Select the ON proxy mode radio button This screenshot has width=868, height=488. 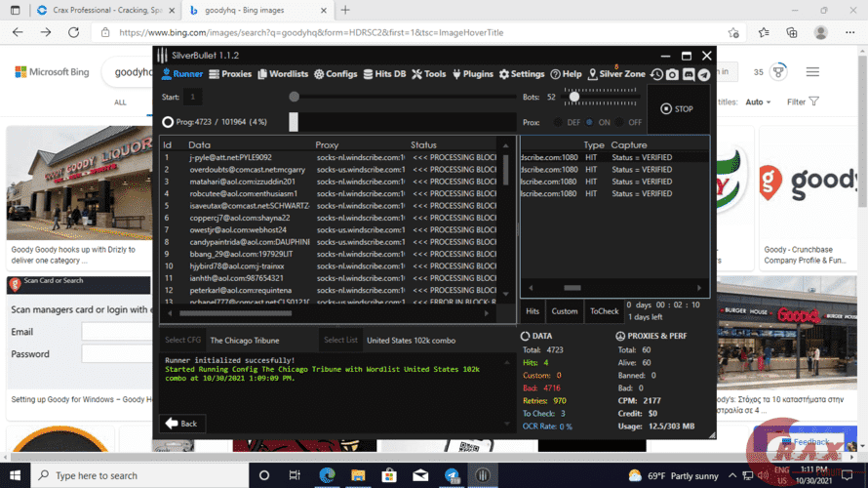(x=589, y=123)
